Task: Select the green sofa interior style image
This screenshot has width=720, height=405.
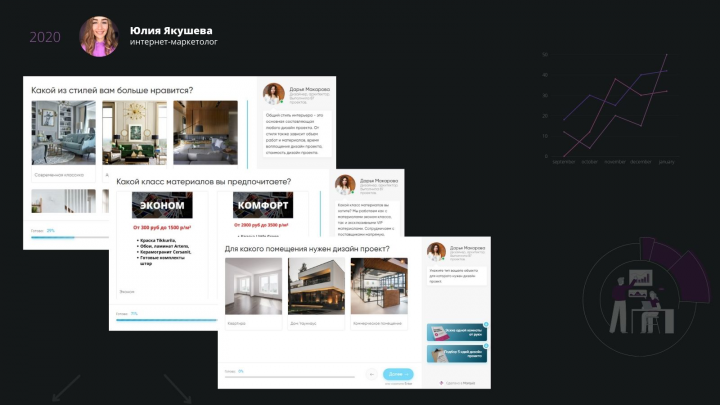Action: [x=135, y=133]
